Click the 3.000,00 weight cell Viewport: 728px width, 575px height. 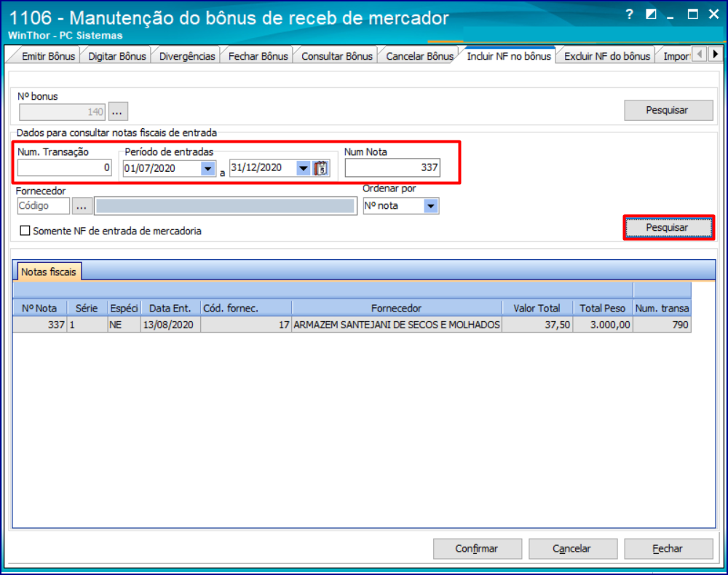click(603, 325)
